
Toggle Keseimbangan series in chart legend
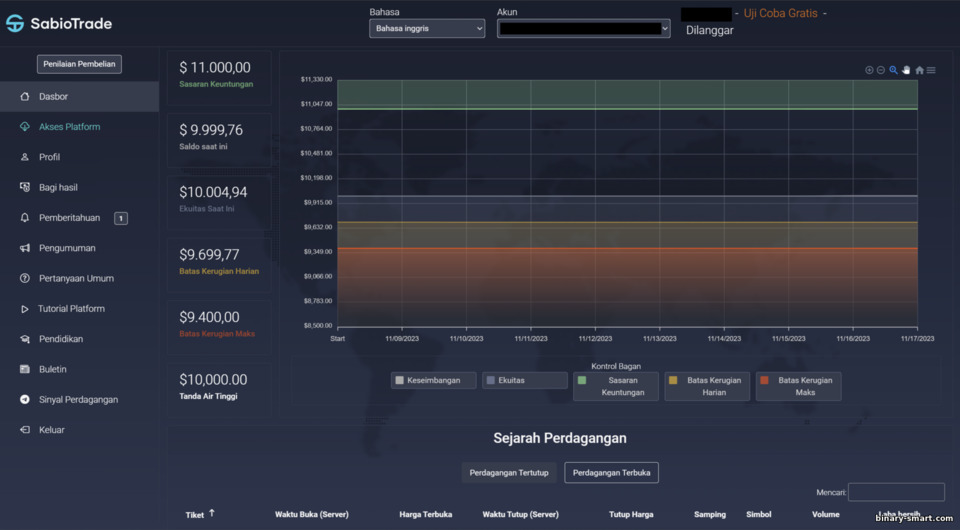(433, 380)
